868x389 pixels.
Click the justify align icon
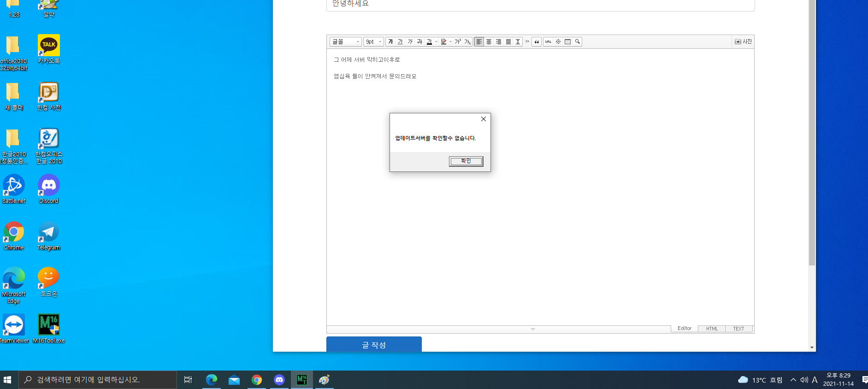click(508, 42)
